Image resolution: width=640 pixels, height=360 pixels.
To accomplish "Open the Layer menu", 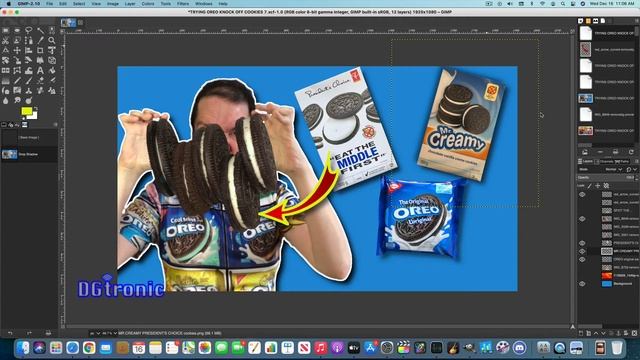I will coord(130,3).
